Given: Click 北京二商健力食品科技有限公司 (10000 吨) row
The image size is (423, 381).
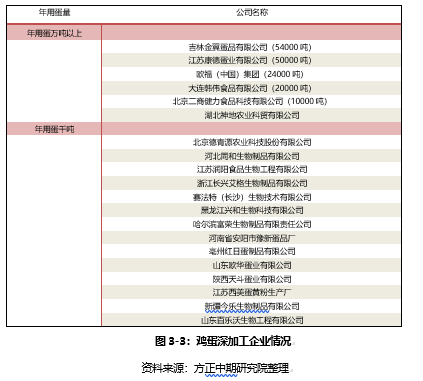Looking at the screenshot, I should [251, 101].
